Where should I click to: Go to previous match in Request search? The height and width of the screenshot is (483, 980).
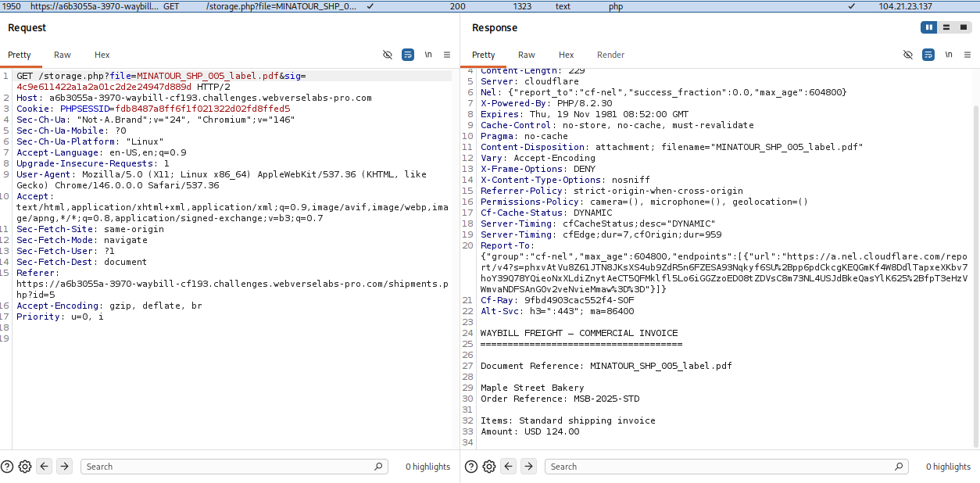pyautogui.click(x=45, y=467)
